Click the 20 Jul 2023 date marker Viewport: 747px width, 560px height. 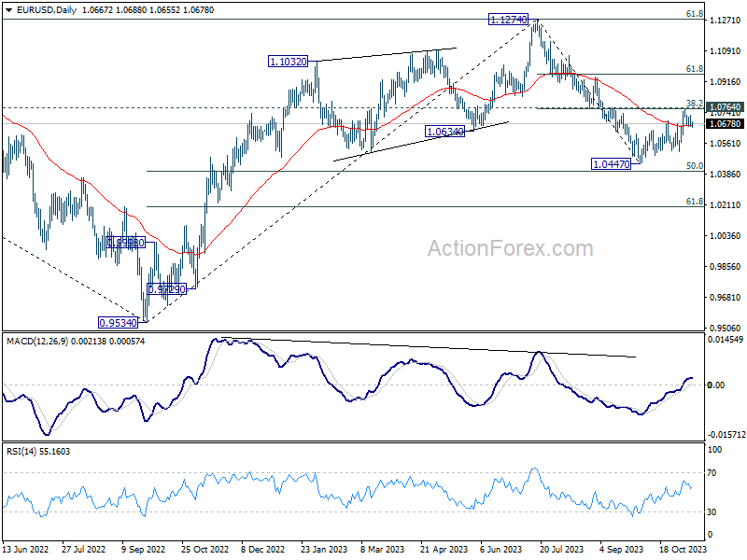562,549
